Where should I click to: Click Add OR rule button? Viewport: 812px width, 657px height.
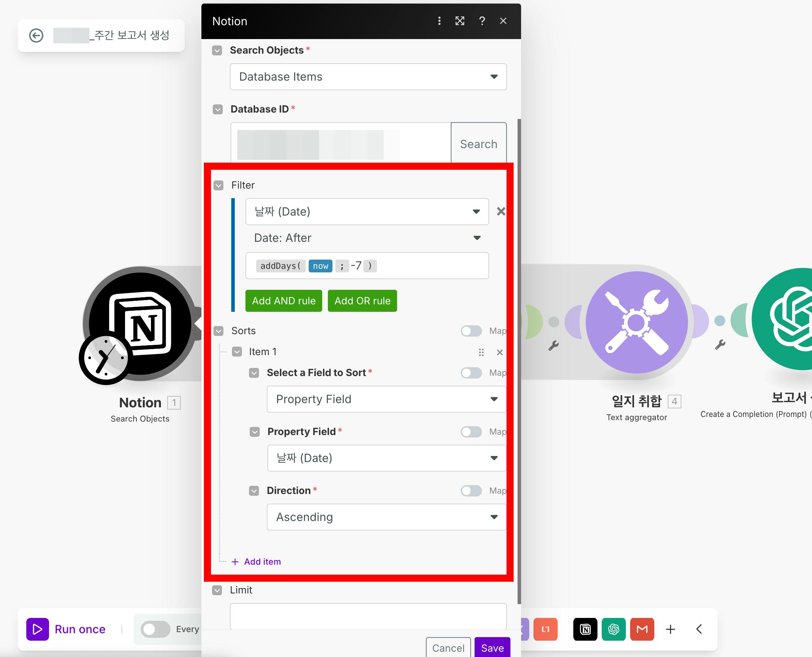point(362,301)
